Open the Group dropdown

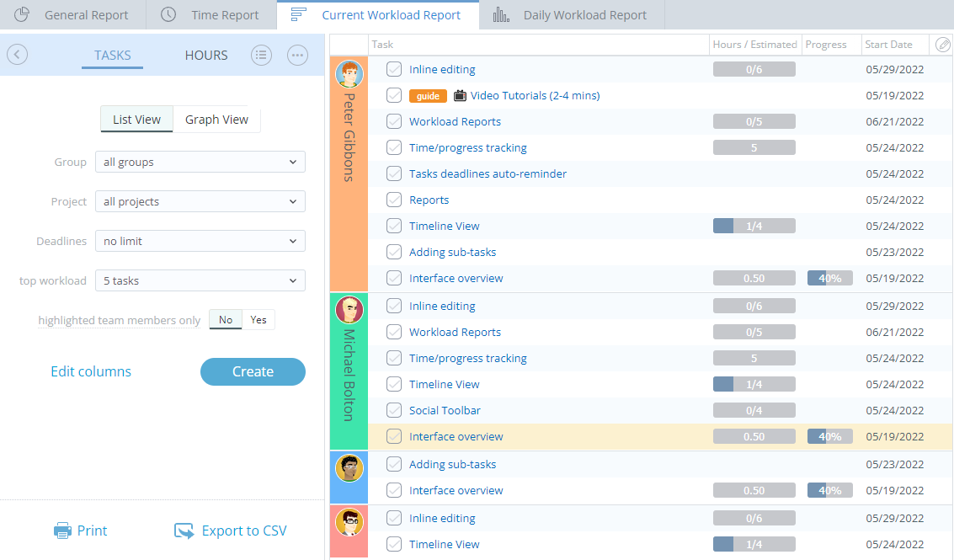tap(200, 162)
